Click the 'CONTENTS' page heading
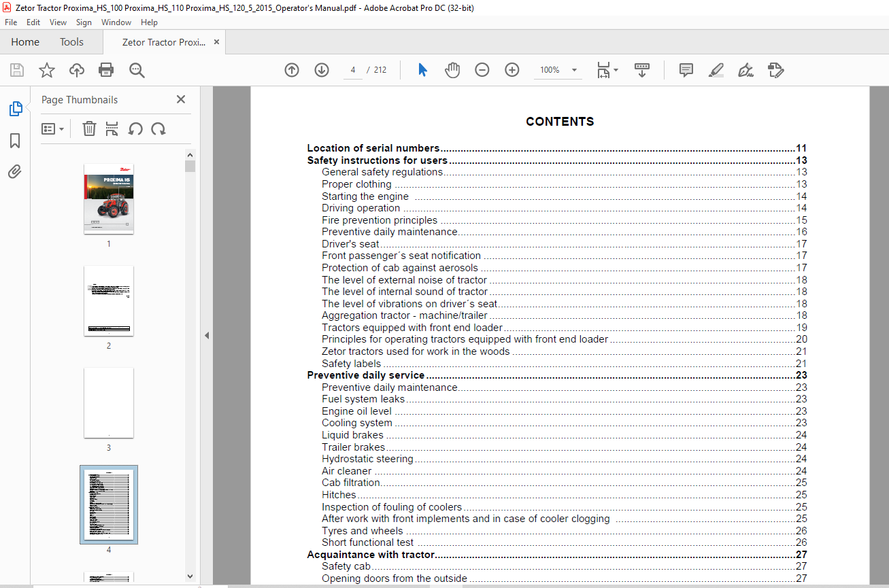Image resolution: width=889 pixels, height=588 pixels. (560, 122)
